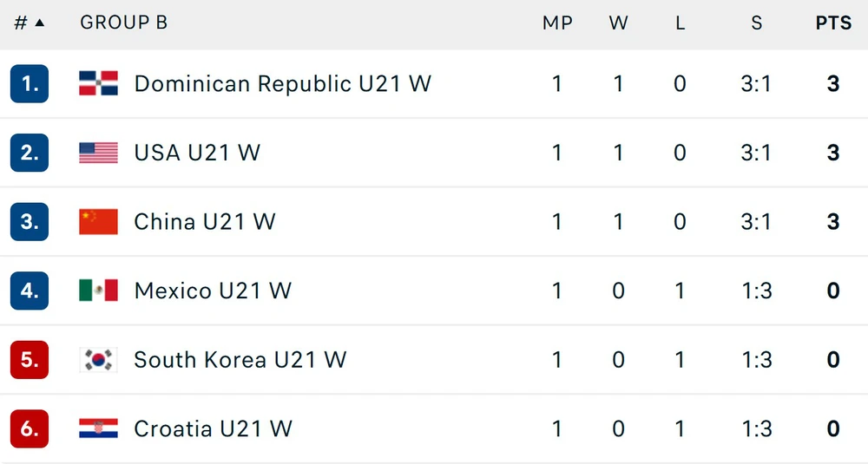Image resolution: width=868 pixels, height=464 pixels.
Task: Open USA U21 W team link
Action: [x=197, y=153]
